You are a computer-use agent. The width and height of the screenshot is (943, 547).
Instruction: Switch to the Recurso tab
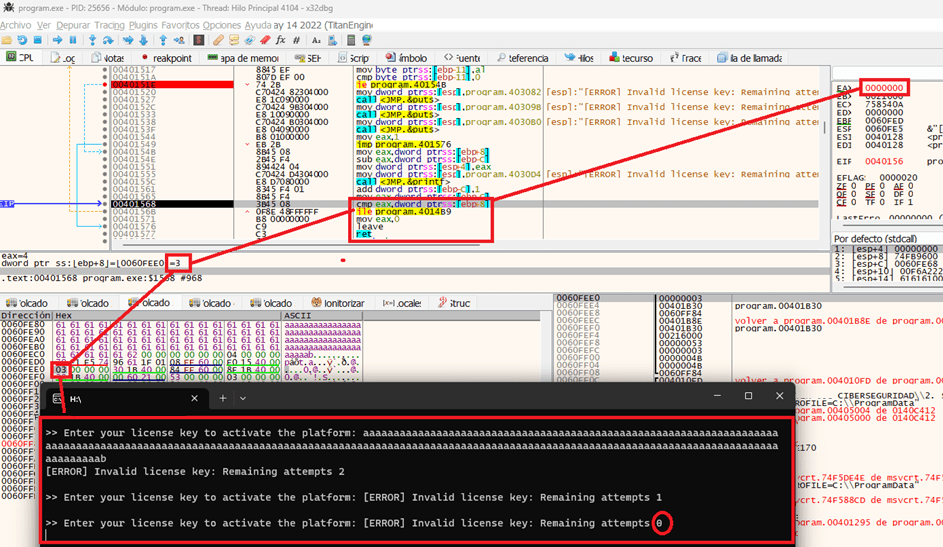631,58
